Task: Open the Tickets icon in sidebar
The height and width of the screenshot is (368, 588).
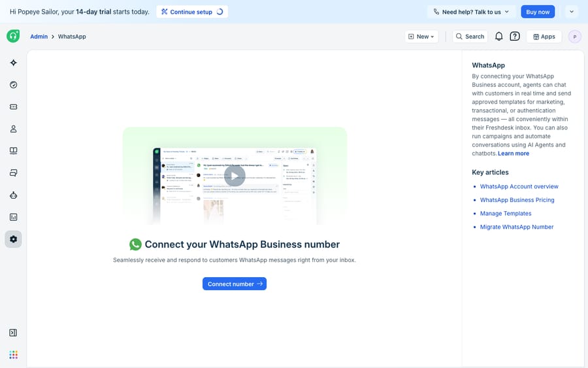Action: click(x=14, y=107)
